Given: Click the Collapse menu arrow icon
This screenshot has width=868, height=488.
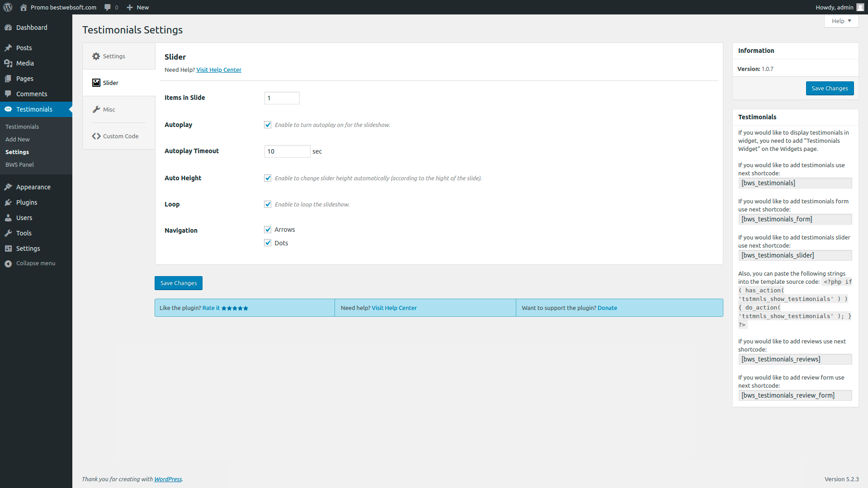Looking at the screenshot, I should click(8, 263).
